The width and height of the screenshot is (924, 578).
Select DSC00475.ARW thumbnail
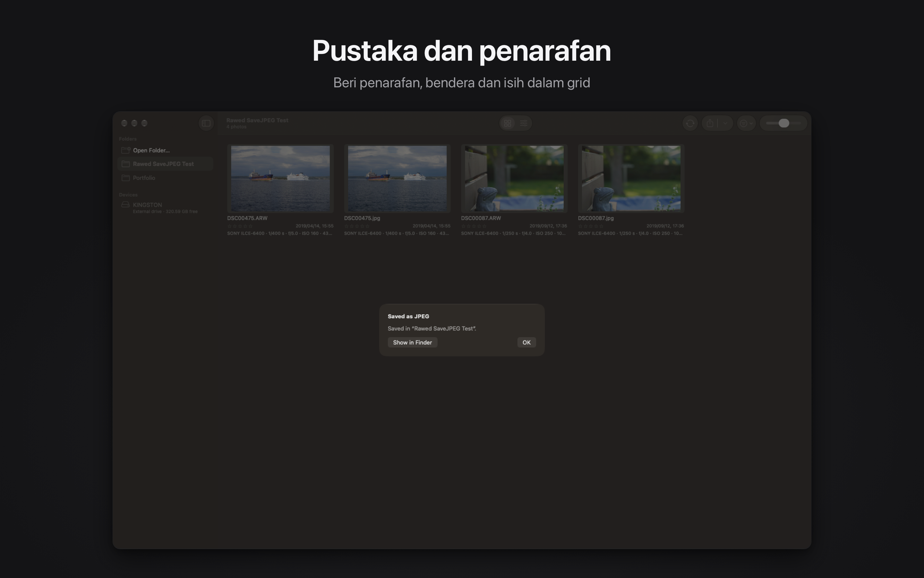click(280, 178)
